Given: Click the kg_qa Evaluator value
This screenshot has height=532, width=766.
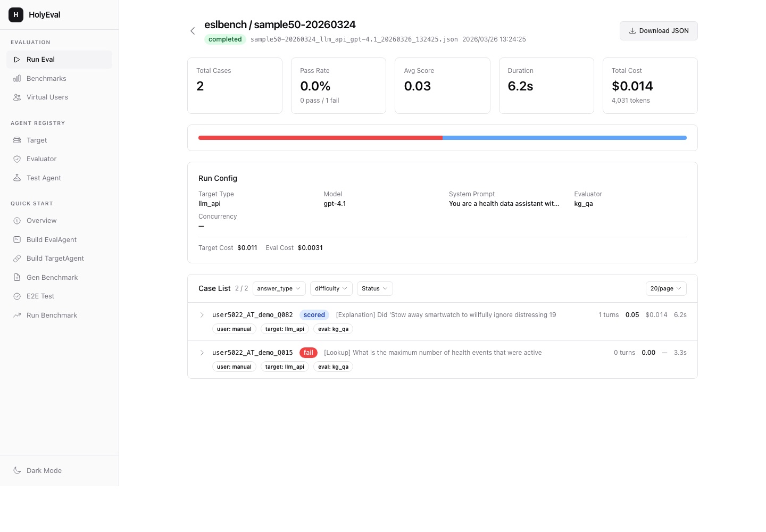Looking at the screenshot, I should pos(584,204).
